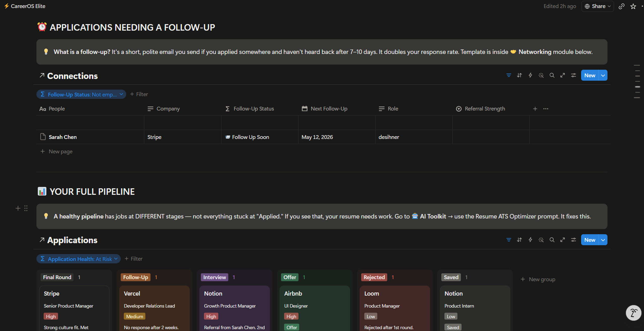The height and width of the screenshot is (331, 644).
Task: Click the AI sparkle icon for Applications
Action: [x=541, y=240]
